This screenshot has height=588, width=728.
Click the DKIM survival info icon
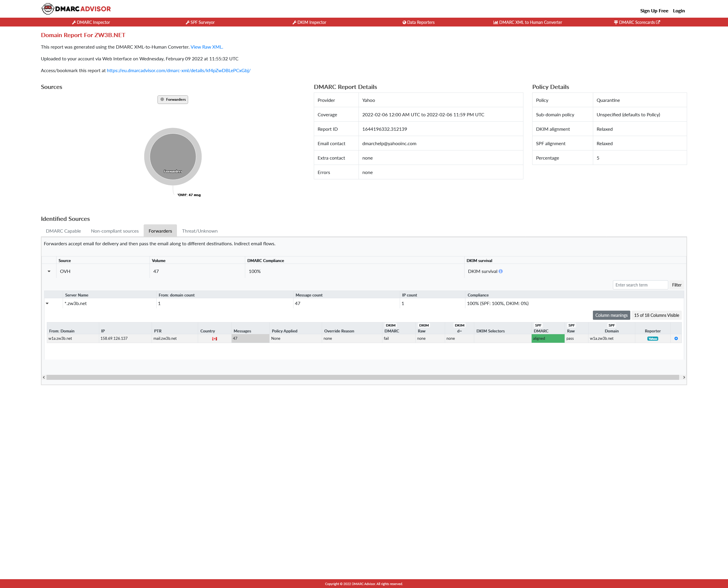500,271
